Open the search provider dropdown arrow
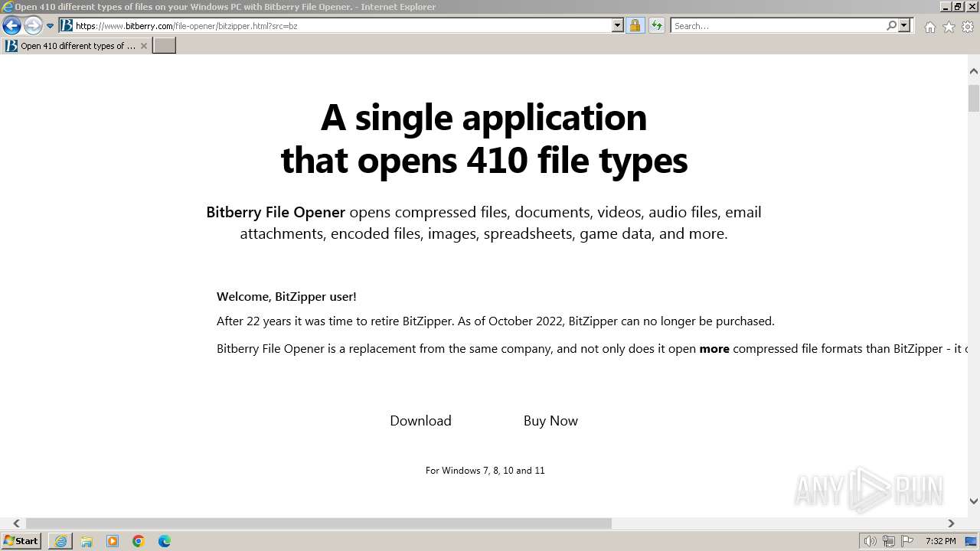 [904, 25]
